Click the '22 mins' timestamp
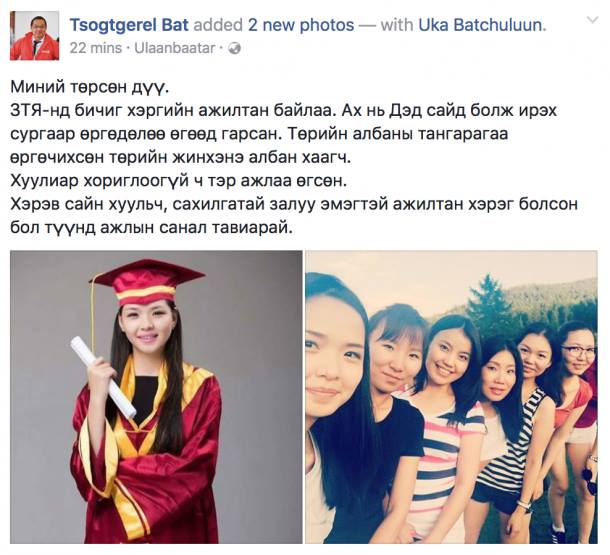The width and height of the screenshot is (610, 555). click(96, 48)
